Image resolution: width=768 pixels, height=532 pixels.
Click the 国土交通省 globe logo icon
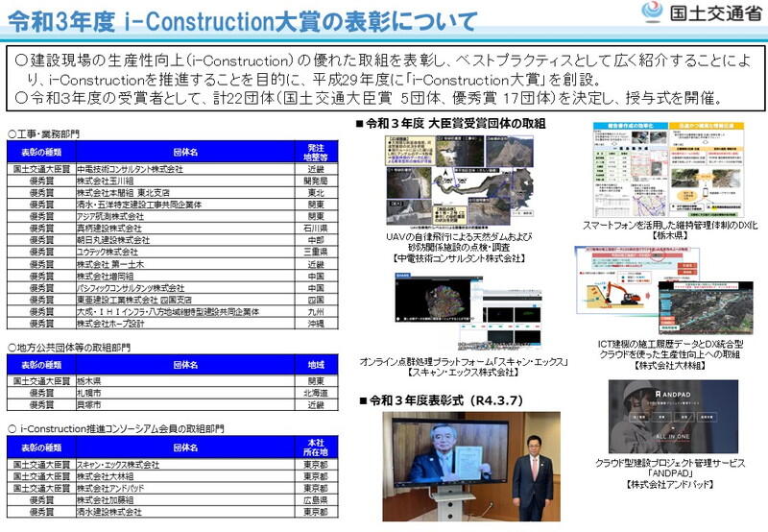(x=652, y=12)
